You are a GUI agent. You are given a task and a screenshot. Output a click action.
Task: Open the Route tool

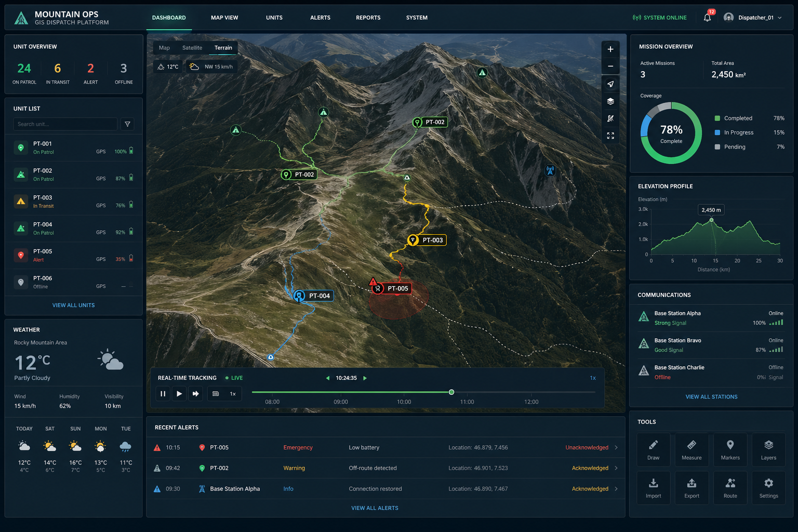click(730, 487)
